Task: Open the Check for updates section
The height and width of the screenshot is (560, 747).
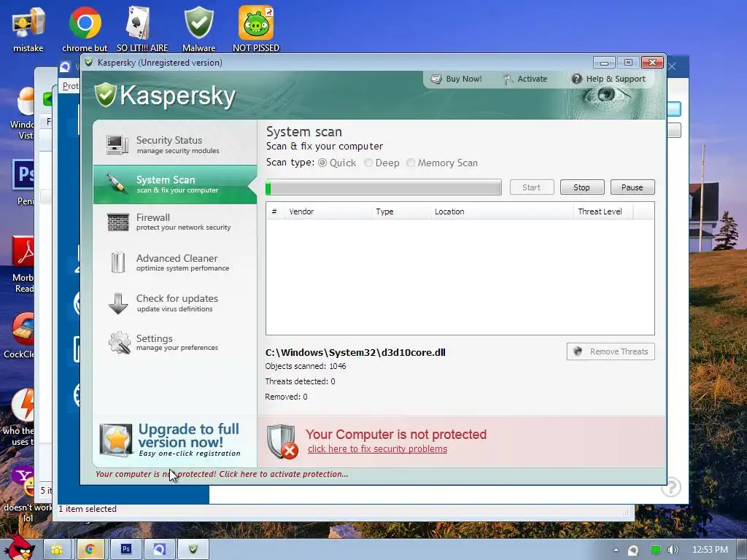Action: 175,303
